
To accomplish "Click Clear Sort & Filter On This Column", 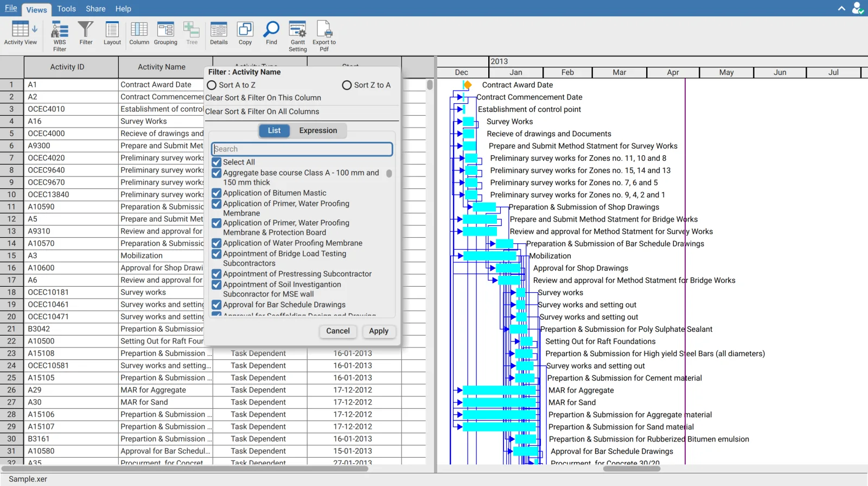I will [x=263, y=98].
